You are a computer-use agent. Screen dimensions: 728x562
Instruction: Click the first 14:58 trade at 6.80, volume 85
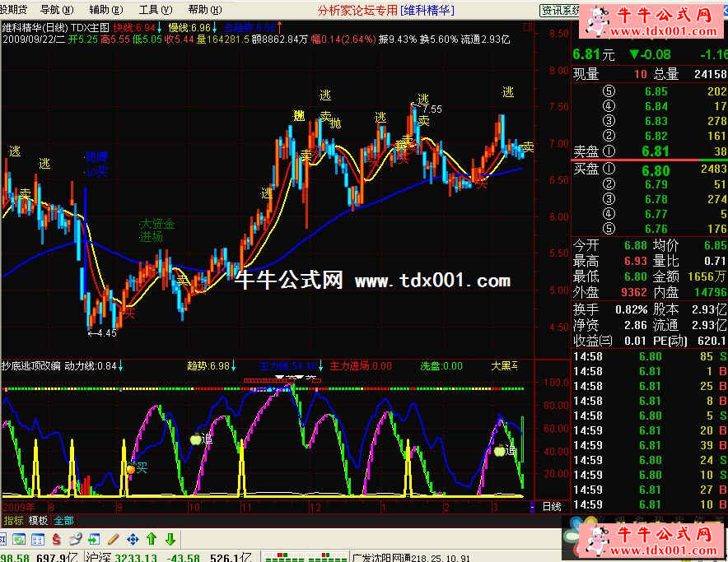pos(650,356)
